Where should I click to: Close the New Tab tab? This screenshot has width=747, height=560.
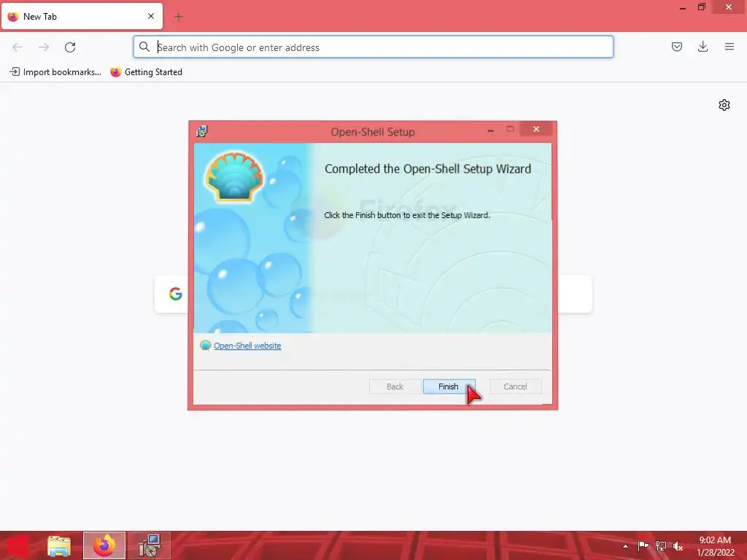tap(151, 16)
